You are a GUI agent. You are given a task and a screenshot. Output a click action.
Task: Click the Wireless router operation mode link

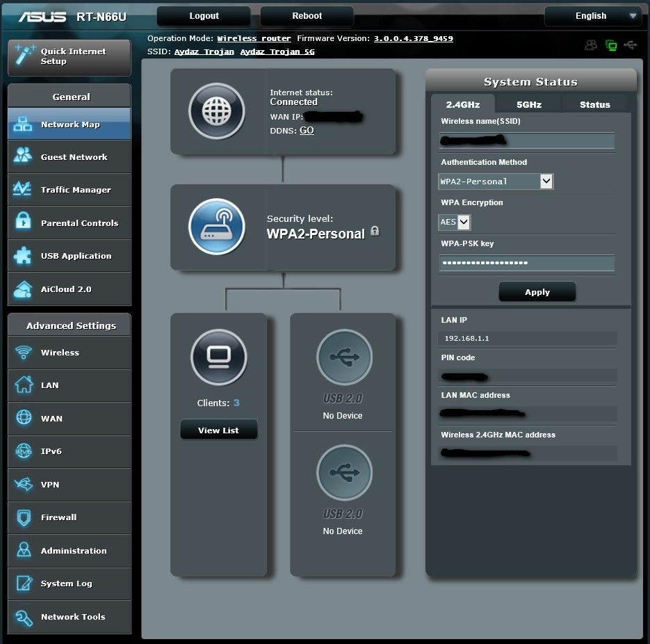pyautogui.click(x=254, y=38)
